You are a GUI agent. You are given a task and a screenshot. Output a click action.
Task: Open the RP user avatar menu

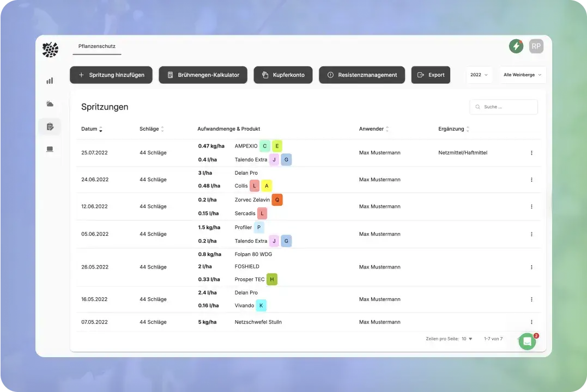[536, 46]
